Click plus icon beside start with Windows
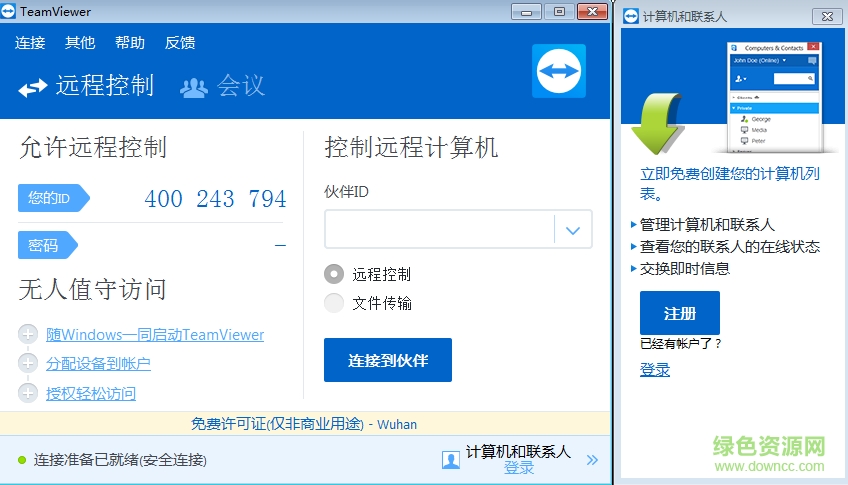Viewport: 848px width, 485px height. click(x=28, y=334)
